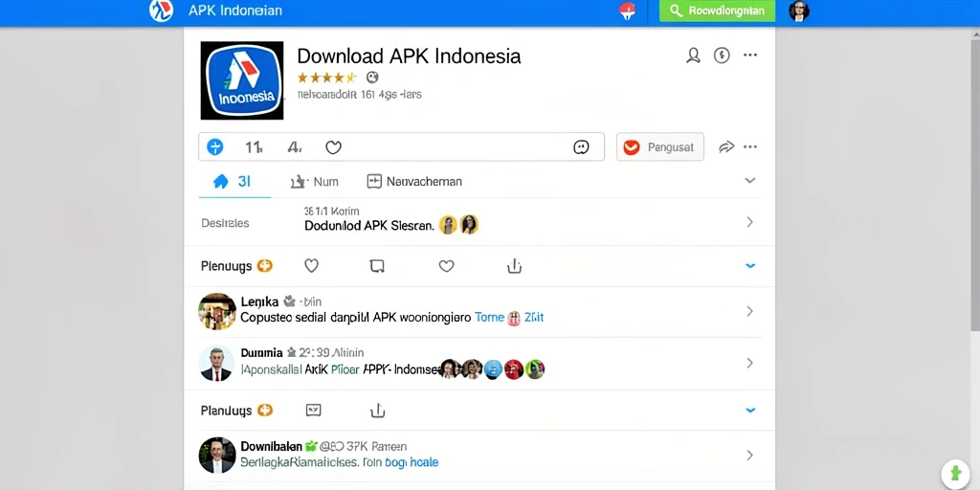Click the user profile icon beside title
Image resolution: width=980 pixels, height=490 pixels.
693,56
